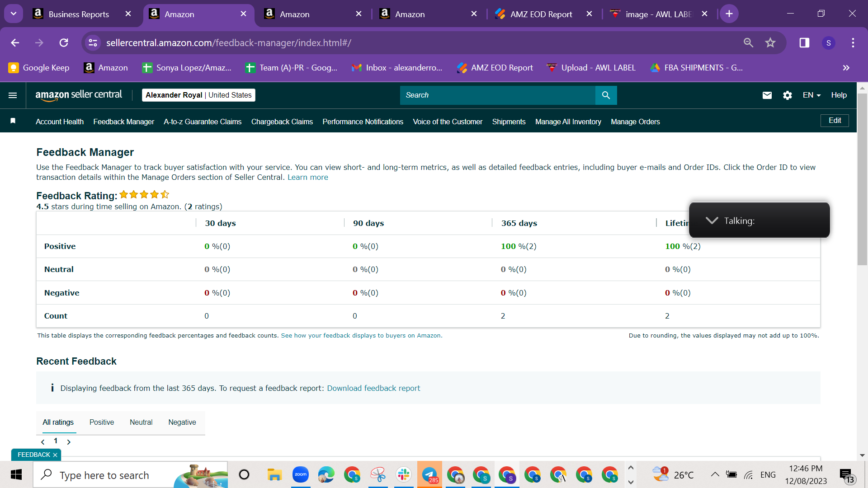Image resolution: width=868 pixels, height=488 pixels.
Task: Switch to the AMZ EOD Report tab
Action: (x=541, y=14)
